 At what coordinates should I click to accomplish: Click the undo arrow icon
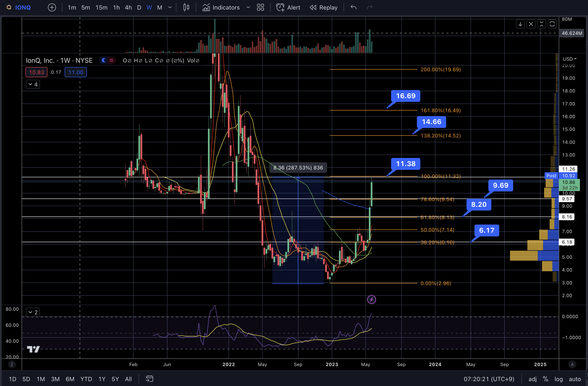(353, 7)
